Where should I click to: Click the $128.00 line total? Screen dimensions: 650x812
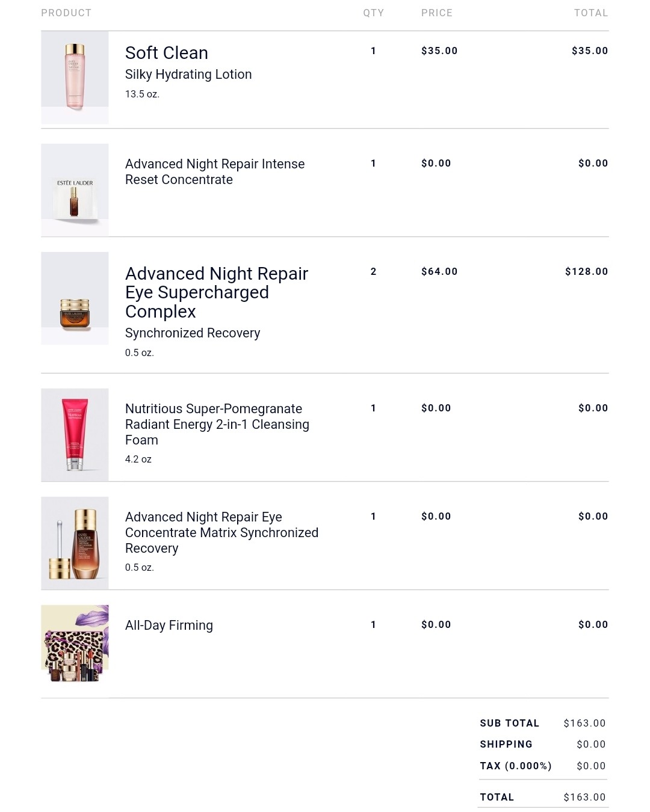tap(586, 272)
